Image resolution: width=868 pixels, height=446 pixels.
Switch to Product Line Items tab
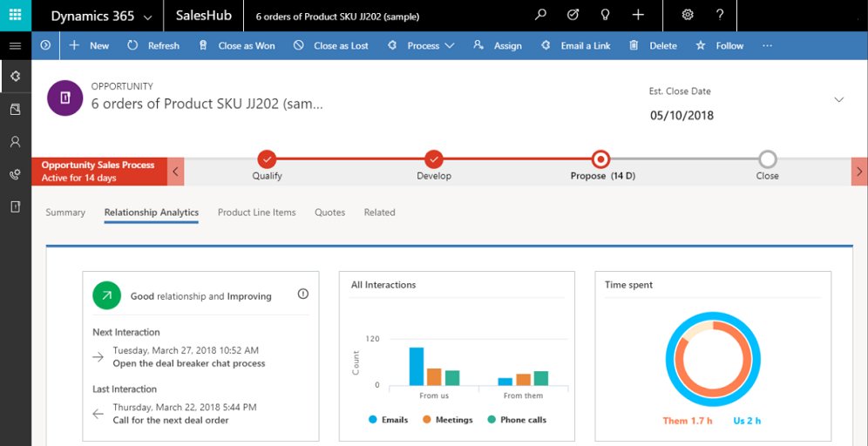(257, 213)
